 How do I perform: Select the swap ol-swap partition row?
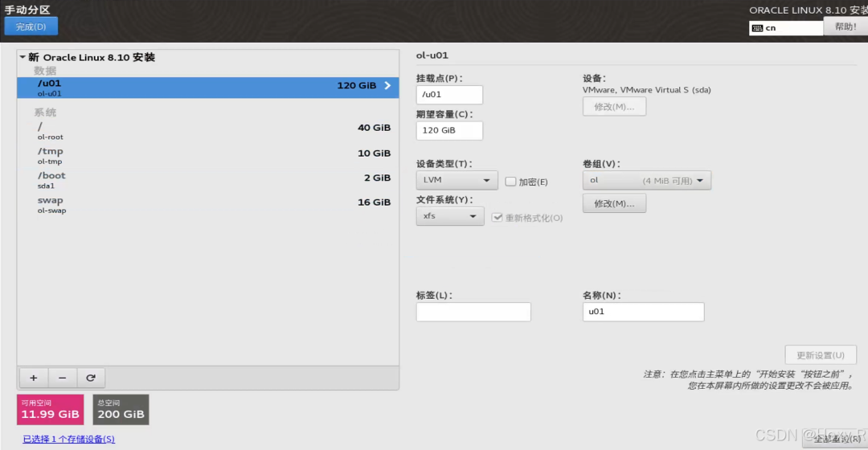[207, 204]
